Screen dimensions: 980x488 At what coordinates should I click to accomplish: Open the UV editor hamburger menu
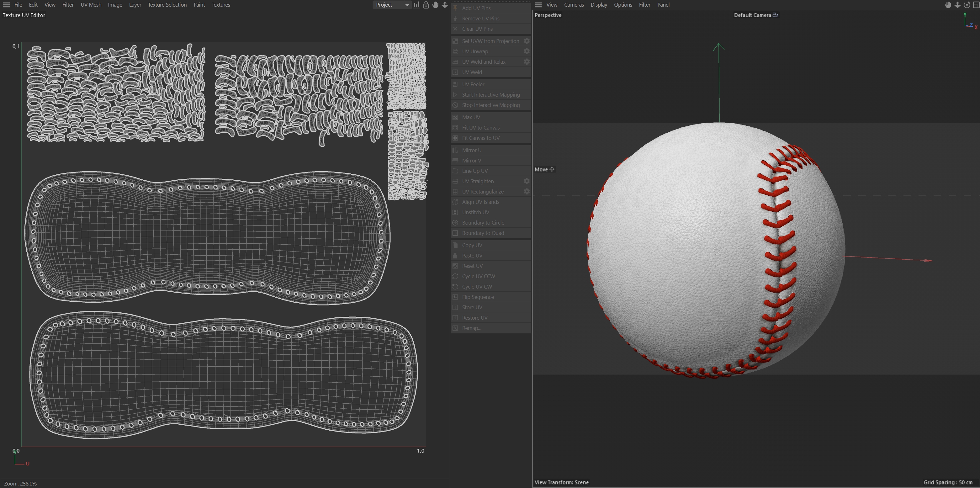6,5
